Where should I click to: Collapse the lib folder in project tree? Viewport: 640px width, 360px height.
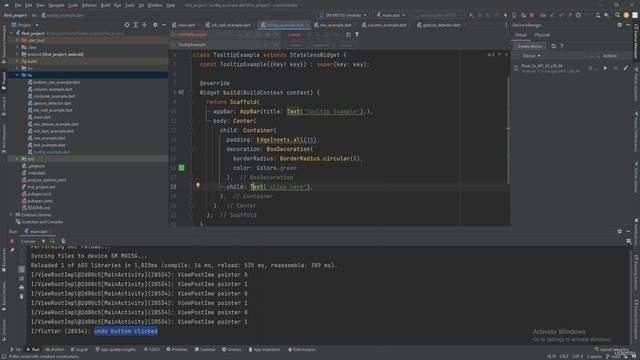coord(17,75)
